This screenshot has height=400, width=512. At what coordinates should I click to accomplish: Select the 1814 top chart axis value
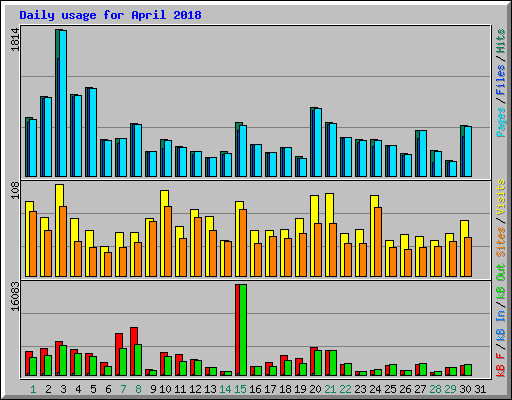(15, 40)
